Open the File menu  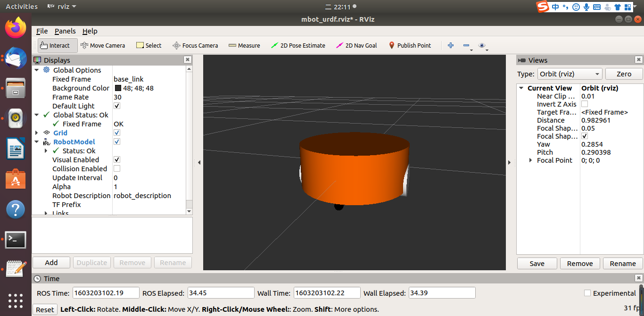pos(42,31)
